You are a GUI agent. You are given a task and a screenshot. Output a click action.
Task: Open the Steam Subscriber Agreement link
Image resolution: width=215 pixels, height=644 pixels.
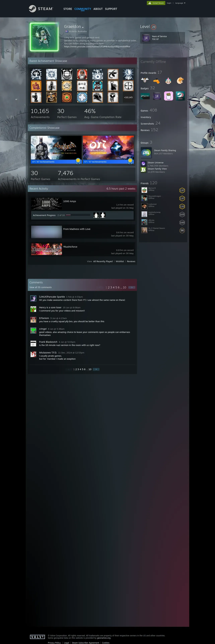[x=85, y=643]
